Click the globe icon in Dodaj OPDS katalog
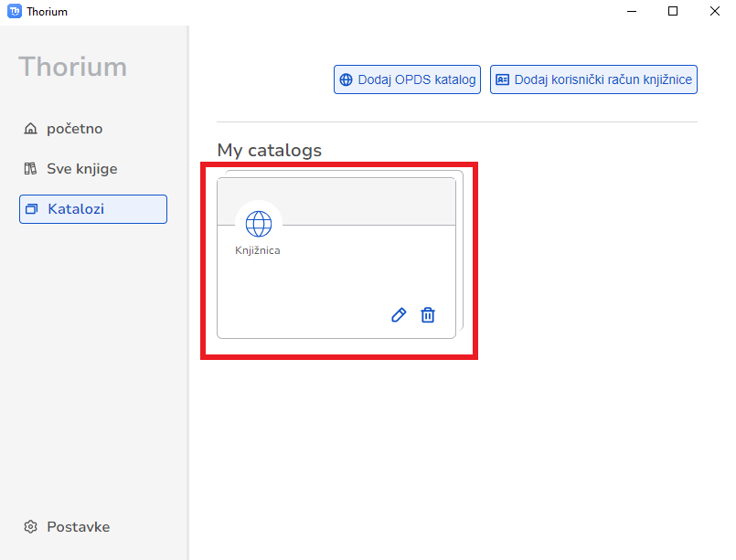736x560 pixels. (x=346, y=79)
